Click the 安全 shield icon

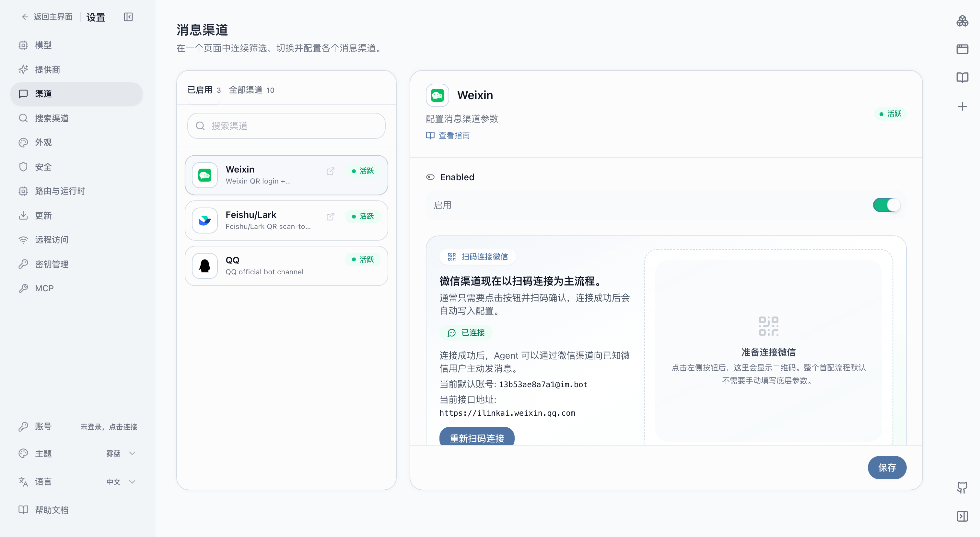(x=23, y=167)
